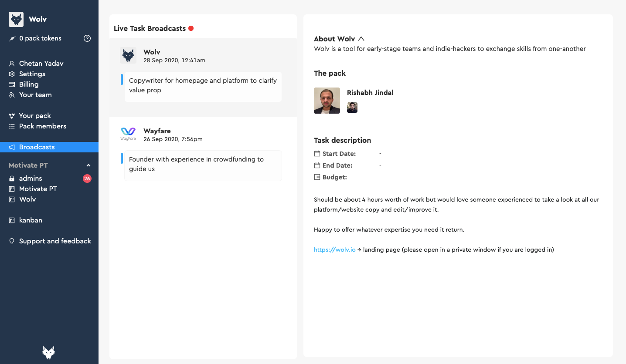Viewport: 626px width, 364px height.
Task: Click the 0 pack tokens label
Action: coord(41,38)
